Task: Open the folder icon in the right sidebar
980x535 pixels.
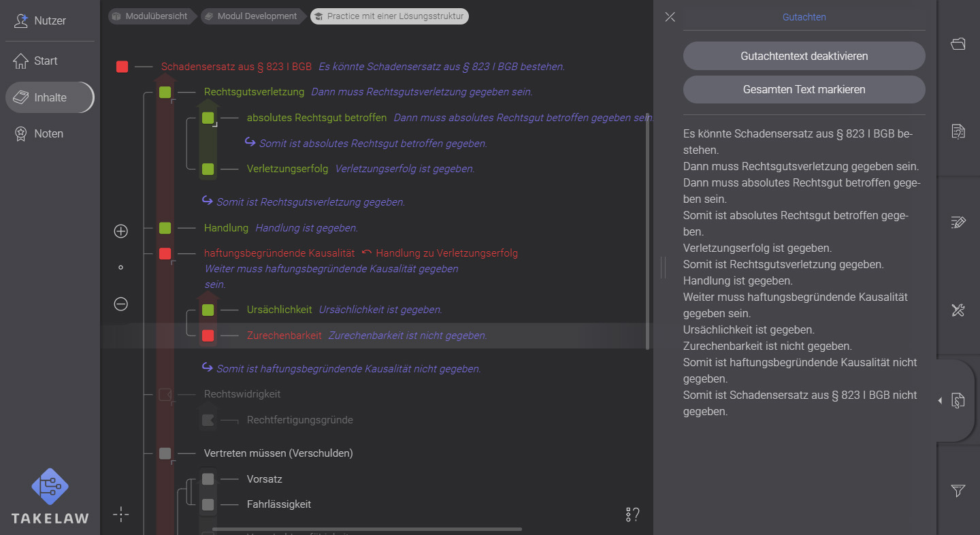Action: point(958,43)
